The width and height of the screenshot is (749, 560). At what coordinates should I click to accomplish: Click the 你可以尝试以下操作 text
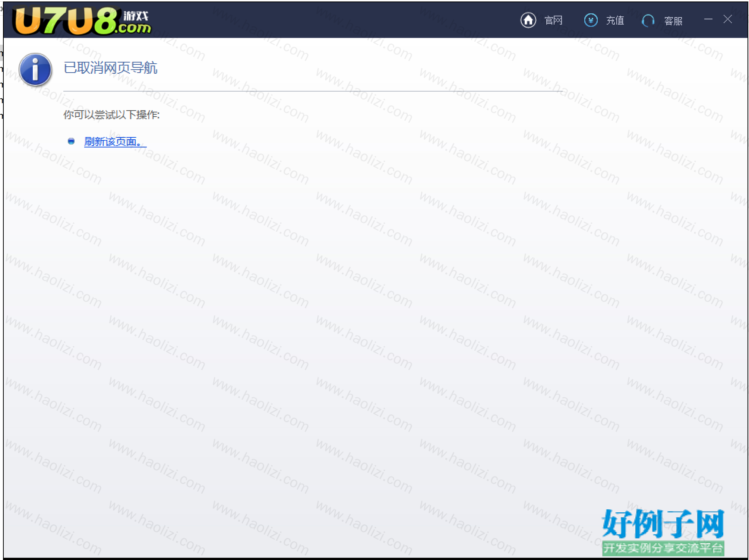coord(111,115)
